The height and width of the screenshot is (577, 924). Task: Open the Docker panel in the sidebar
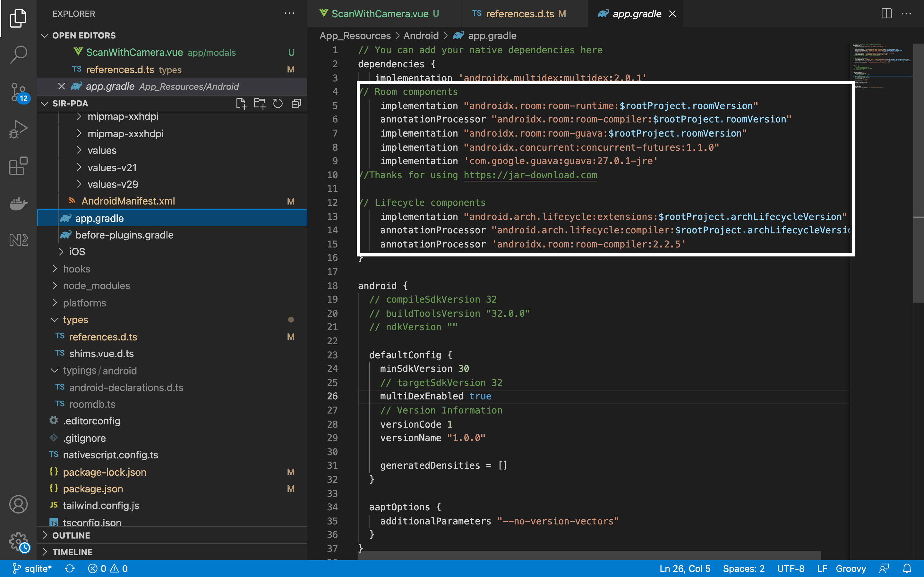coord(18,204)
